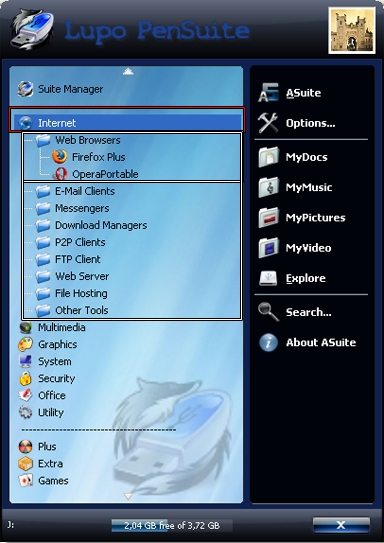Click the Suite Manager text
384x543 pixels.
pyautogui.click(x=70, y=89)
